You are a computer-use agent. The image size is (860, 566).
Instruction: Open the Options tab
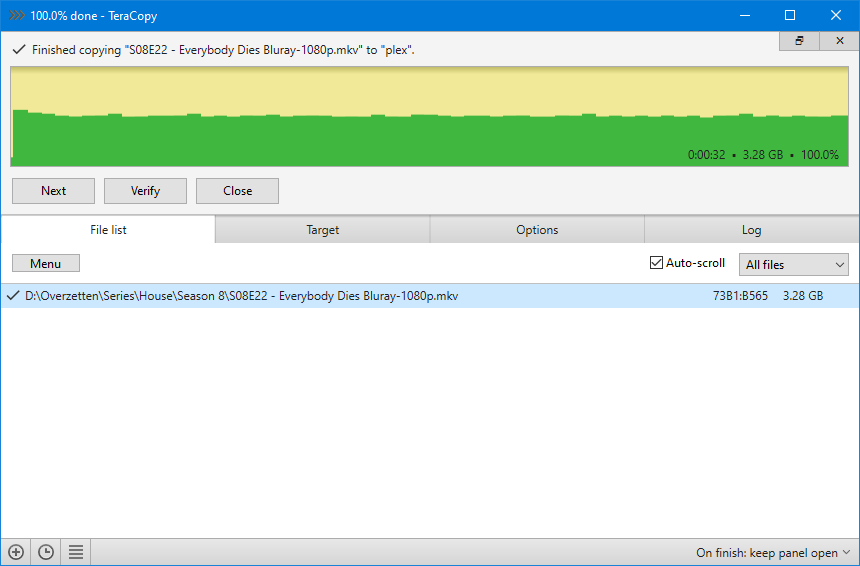click(x=537, y=229)
